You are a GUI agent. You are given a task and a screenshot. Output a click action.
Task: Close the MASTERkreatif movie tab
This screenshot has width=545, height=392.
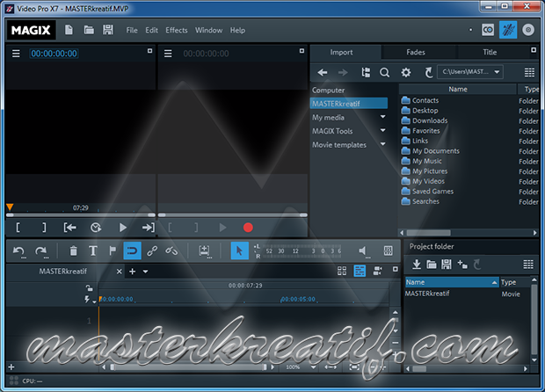[120, 272]
